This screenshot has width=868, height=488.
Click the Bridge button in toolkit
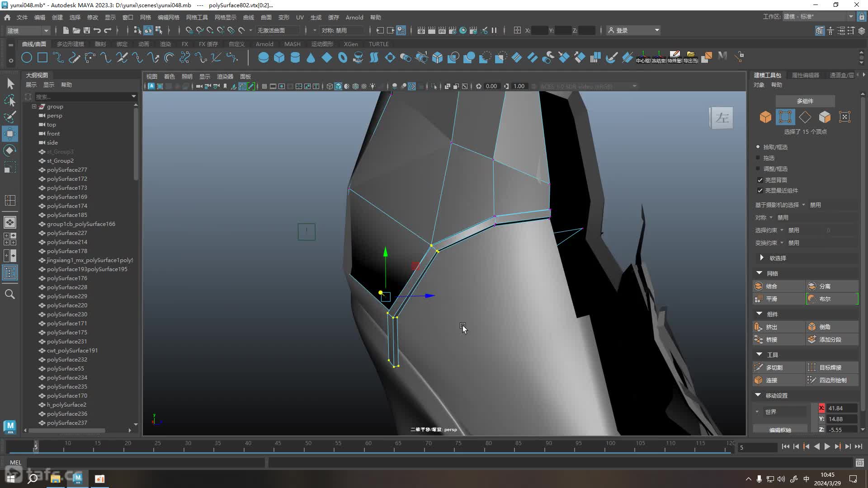click(779, 339)
